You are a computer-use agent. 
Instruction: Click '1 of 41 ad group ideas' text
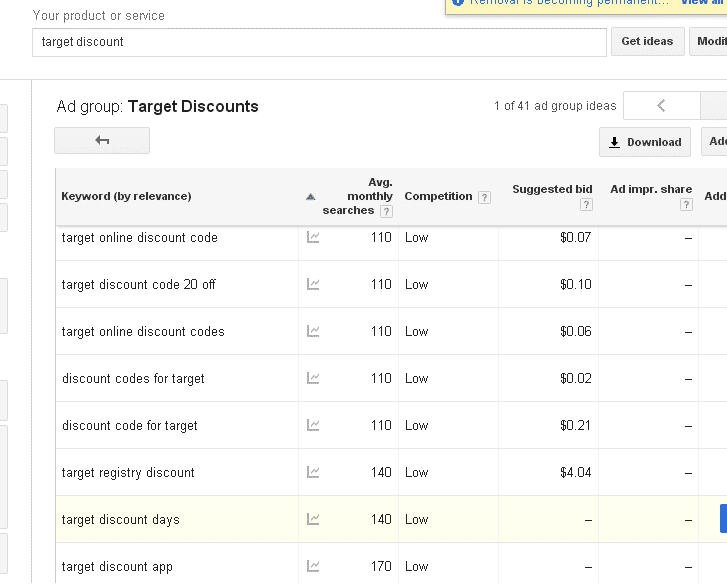click(555, 106)
